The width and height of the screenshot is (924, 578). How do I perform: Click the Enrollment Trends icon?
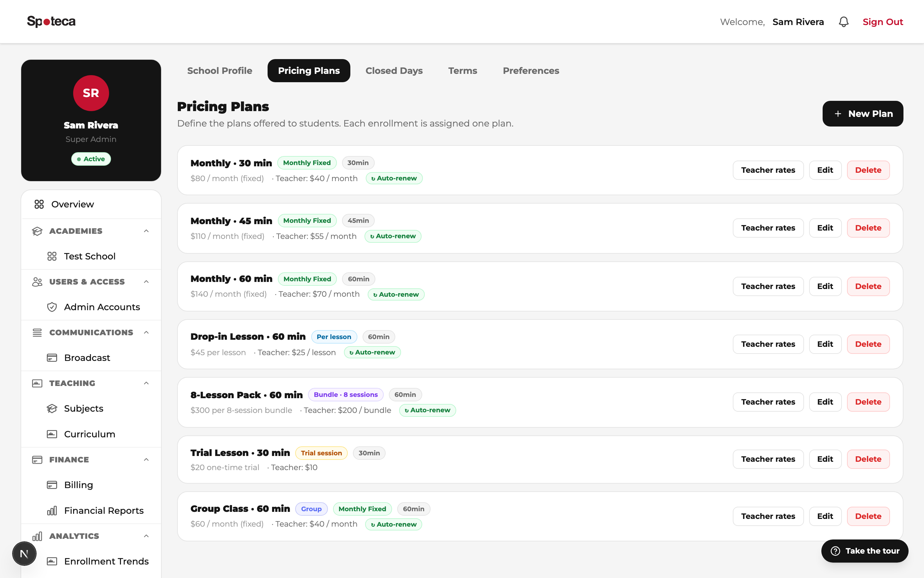coord(52,561)
